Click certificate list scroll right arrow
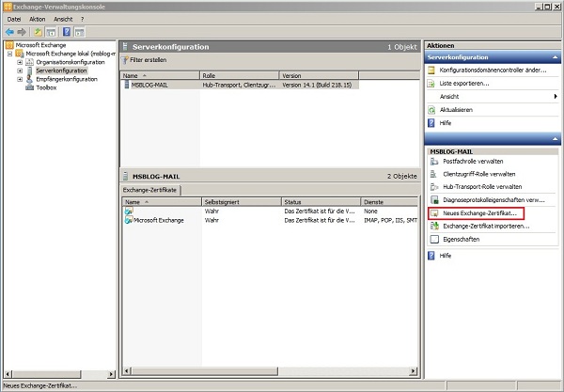 (x=414, y=370)
